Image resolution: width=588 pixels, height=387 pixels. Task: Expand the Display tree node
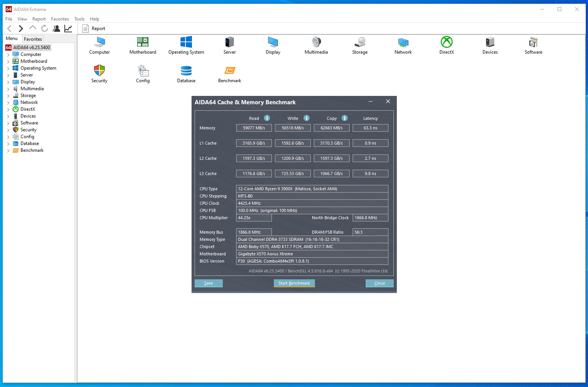(x=8, y=82)
